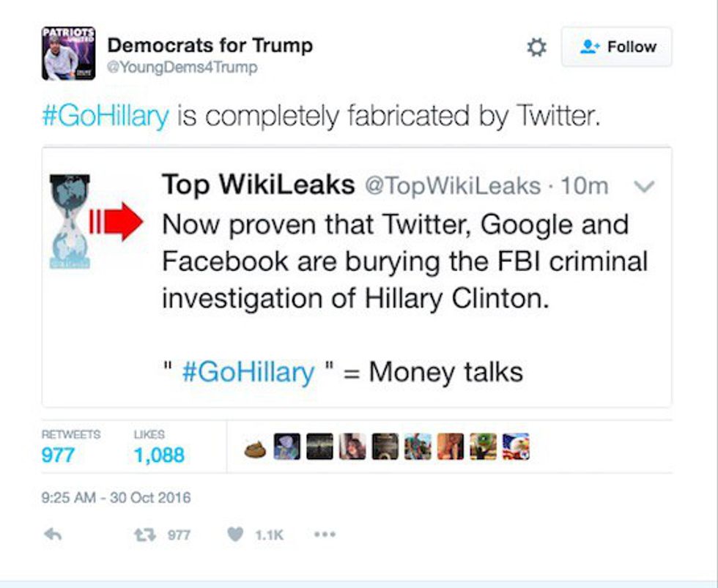Screen dimensions: 718x588
Task: Open the quoted tweet text about FBI investigation
Action: click(404, 261)
